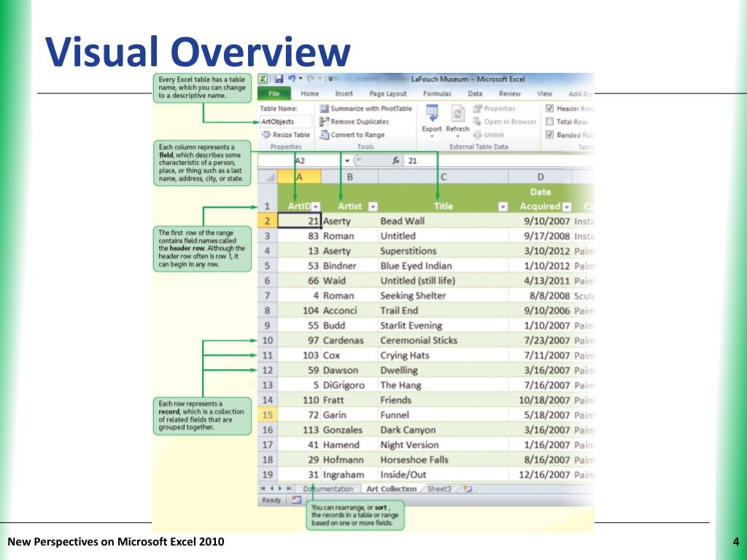Open the Date Acquired filter dropdown
Image resolution: width=747 pixels, height=560 pixels.
566,206
